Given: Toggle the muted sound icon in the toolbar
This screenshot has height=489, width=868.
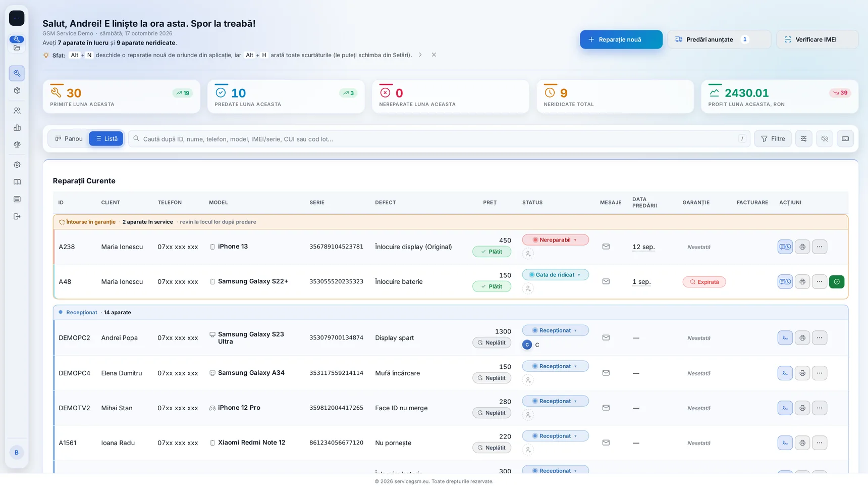Looking at the screenshot, I should point(825,138).
